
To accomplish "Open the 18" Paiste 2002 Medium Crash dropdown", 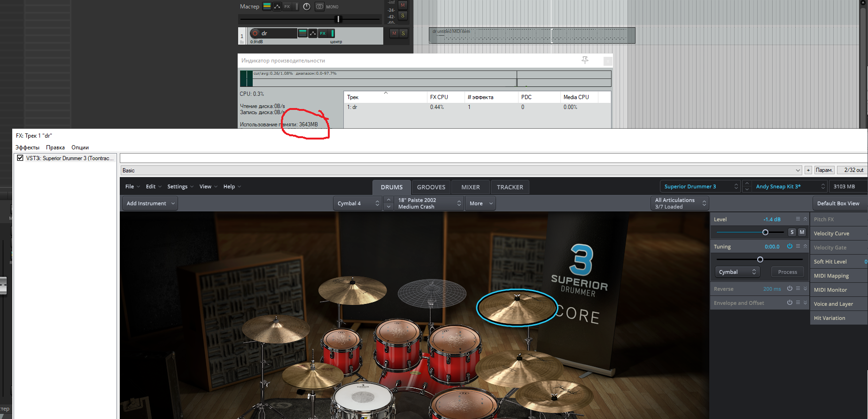I will (429, 203).
